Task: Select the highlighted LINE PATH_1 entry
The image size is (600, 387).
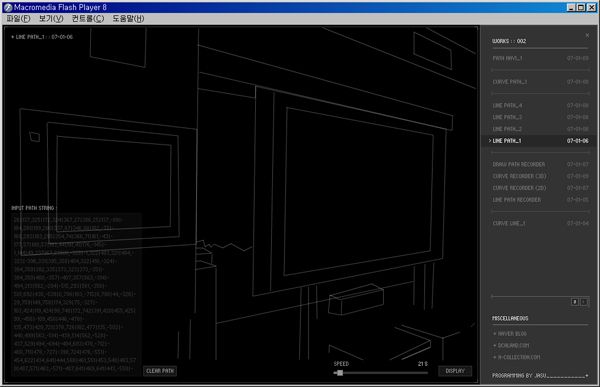Action: [x=539, y=141]
